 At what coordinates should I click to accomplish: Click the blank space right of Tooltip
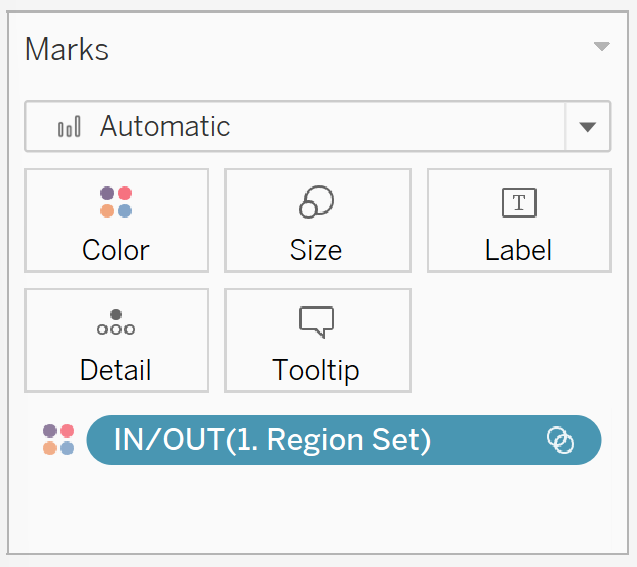519,340
